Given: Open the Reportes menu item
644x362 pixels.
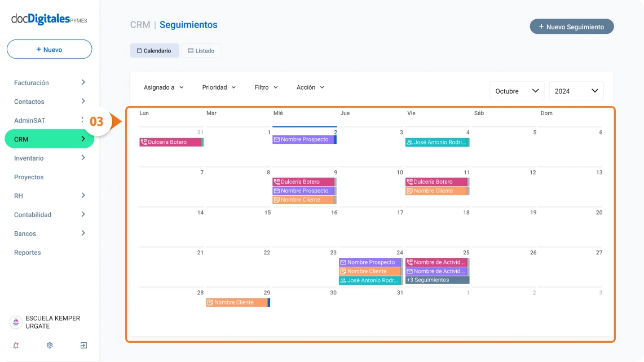Looking at the screenshot, I should tap(28, 253).
